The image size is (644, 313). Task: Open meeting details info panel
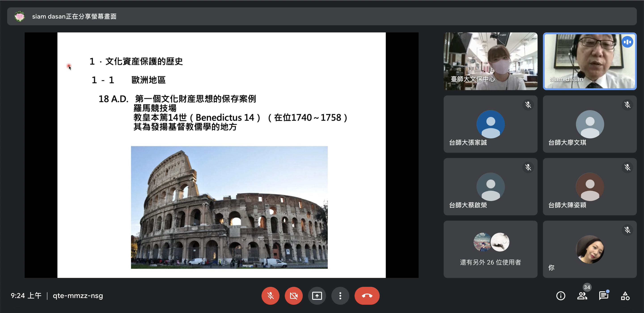tap(561, 296)
